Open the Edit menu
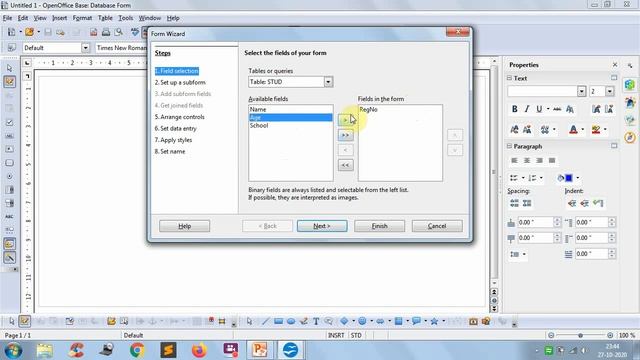This screenshot has height=360, width=640. [23, 18]
